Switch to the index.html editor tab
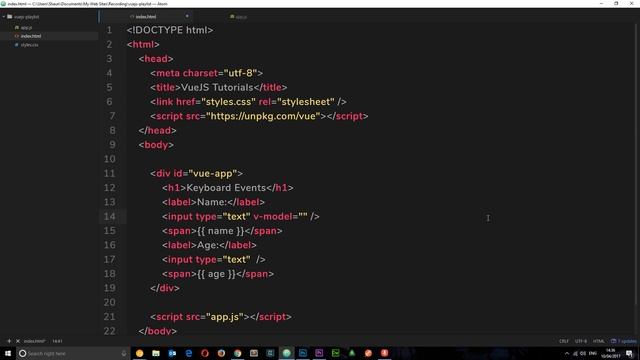The width and height of the screenshot is (640, 360). 146,17
